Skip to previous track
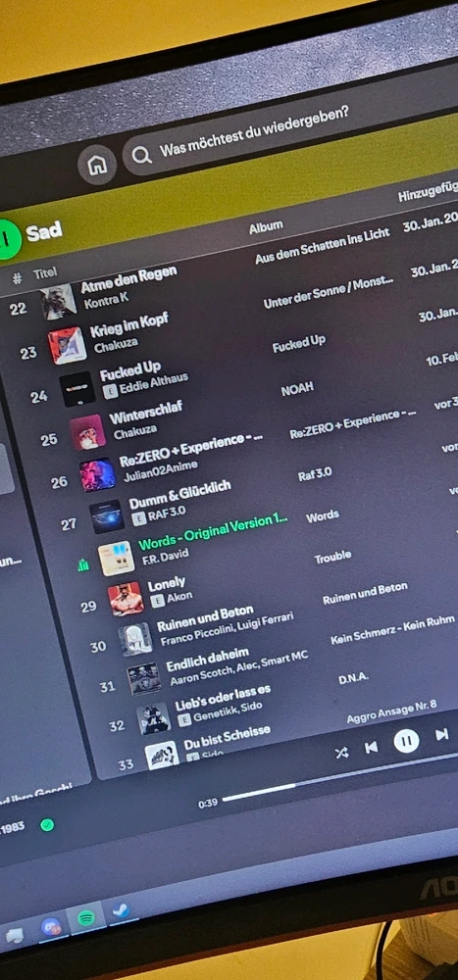Image resolution: width=458 pixels, height=980 pixels. coord(372,748)
